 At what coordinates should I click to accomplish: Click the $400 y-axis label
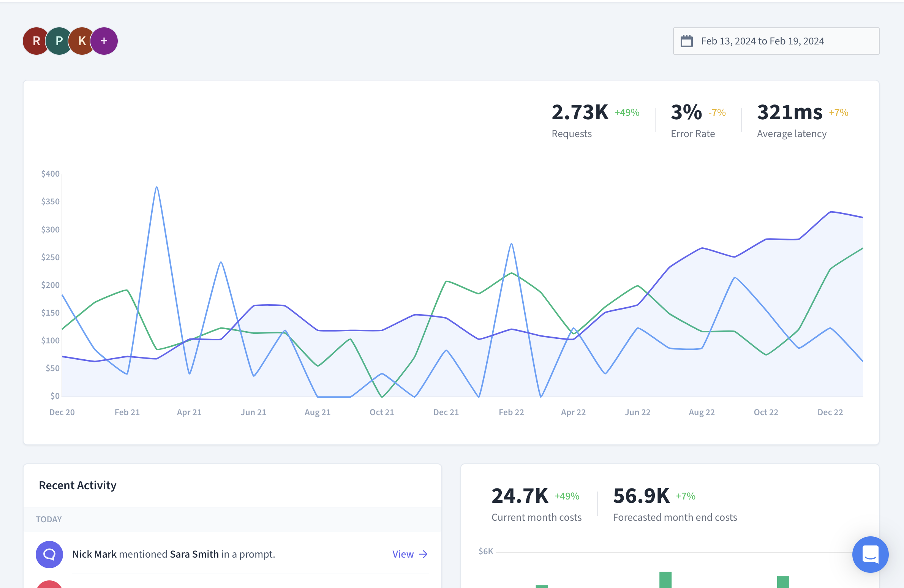tap(50, 174)
